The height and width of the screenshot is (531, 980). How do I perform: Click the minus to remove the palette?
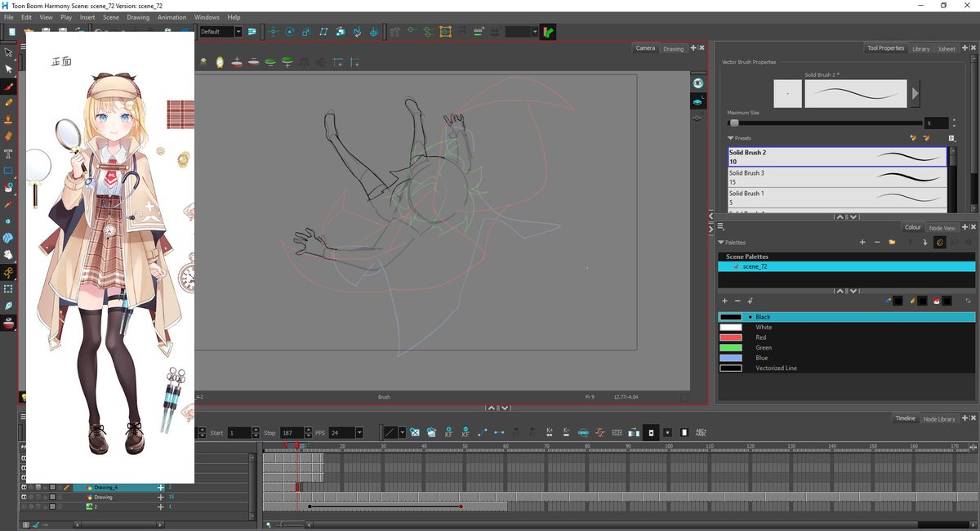coord(877,242)
